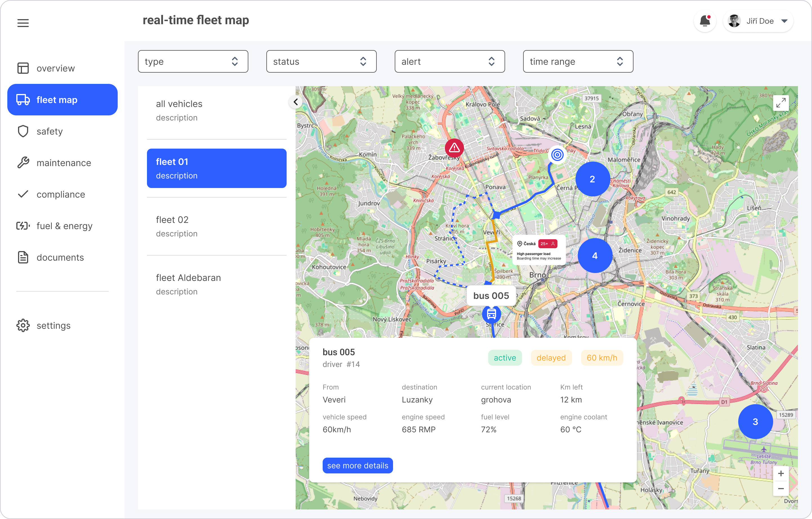Screen dimensions: 812x519
Task: Expand map to fullscreen
Action: (x=781, y=103)
